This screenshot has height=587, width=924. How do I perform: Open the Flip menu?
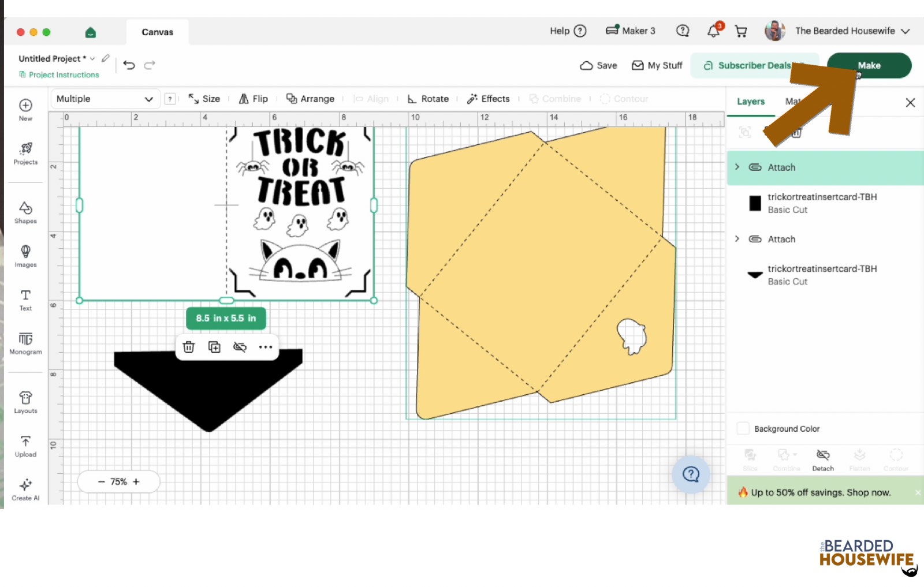(x=254, y=99)
